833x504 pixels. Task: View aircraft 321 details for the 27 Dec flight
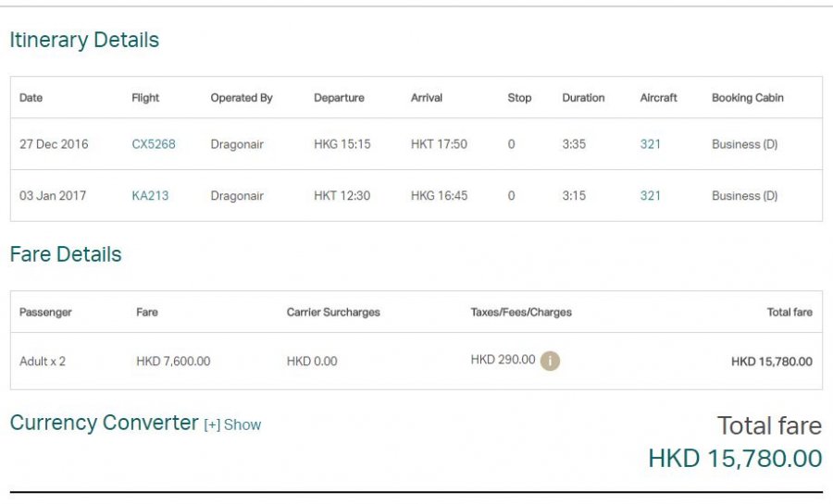[x=651, y=144]
